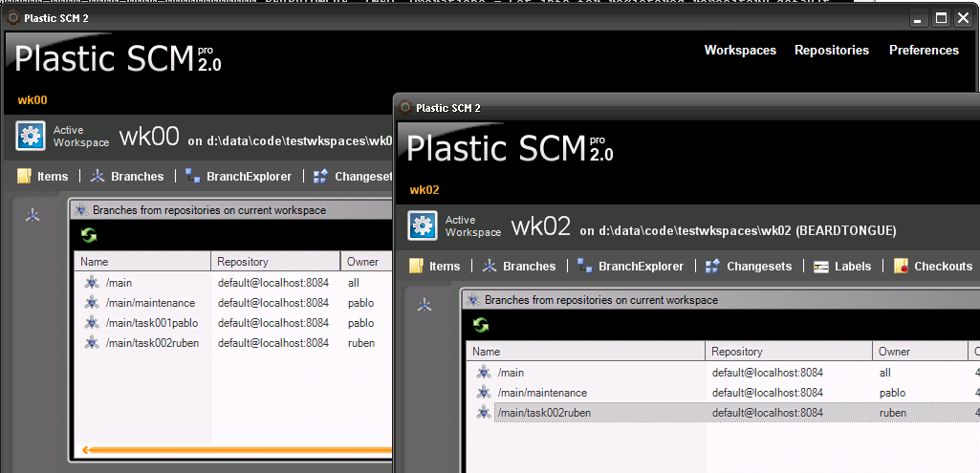
Task: Click the green refresh icon in wk00 branches panel
Action: [89, 235]
